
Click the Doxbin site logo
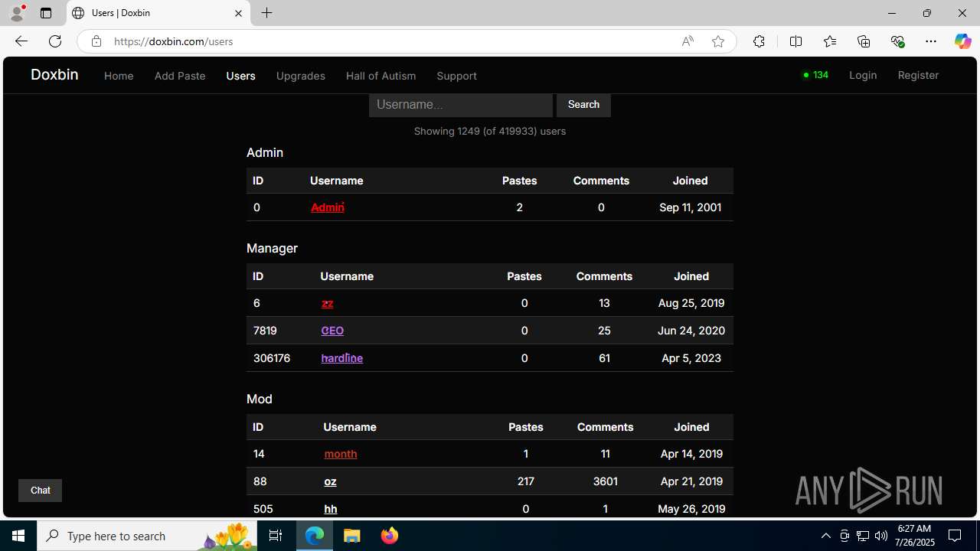[x=54, y=74]
